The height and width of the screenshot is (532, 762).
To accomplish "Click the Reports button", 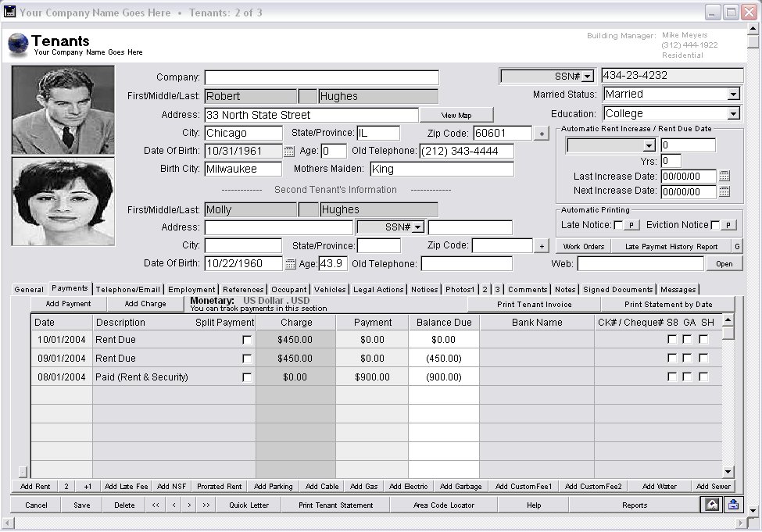I will pos(635,505).
